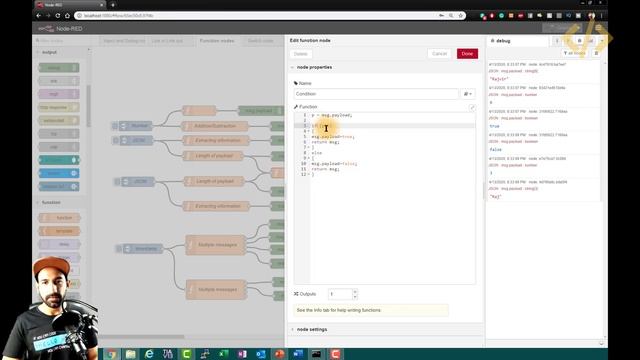This screenshot has height=360, width=640.
Task: Open Chrome from the taskbar
Action: tap(111, 354)
